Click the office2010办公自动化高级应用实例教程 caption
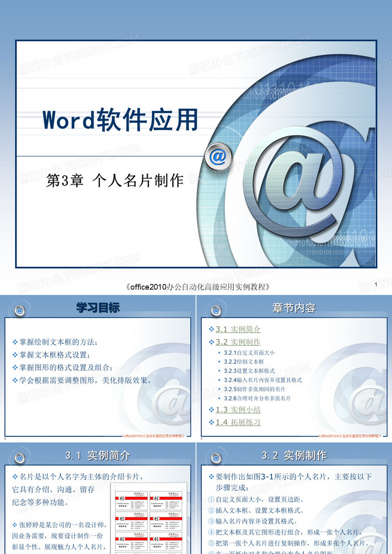Viewport: 392px width, 554px height. [198, 287]
